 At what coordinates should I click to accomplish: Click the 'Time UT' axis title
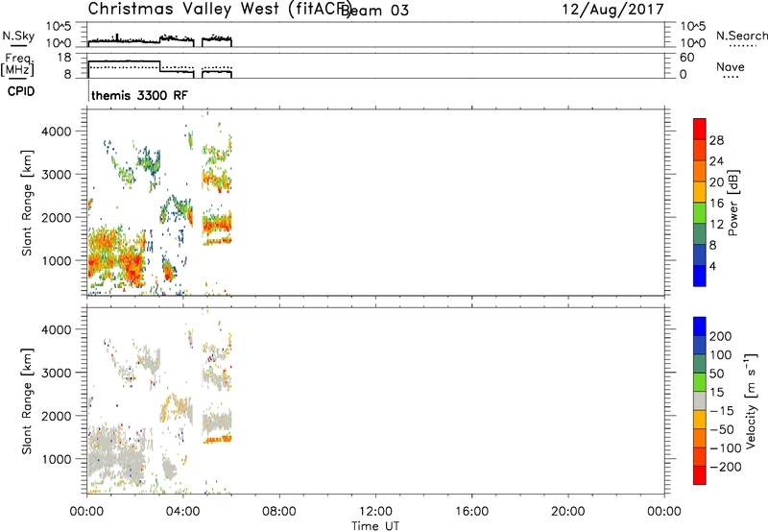click(x=375, y=526)
